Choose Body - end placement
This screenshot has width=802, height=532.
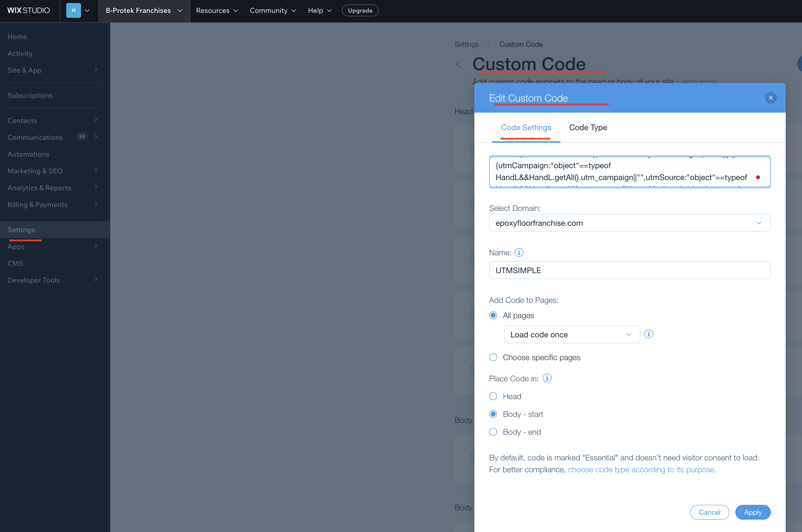point(493,431)
